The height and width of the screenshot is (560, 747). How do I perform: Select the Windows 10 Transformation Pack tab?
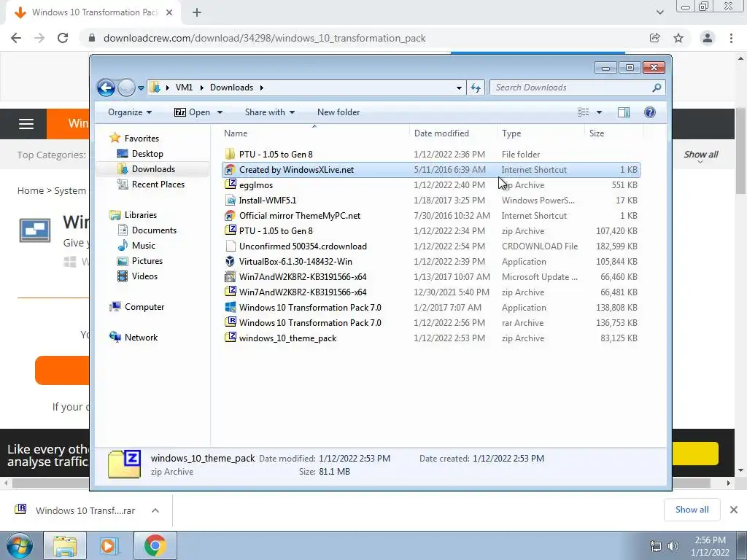pos(93,13)
